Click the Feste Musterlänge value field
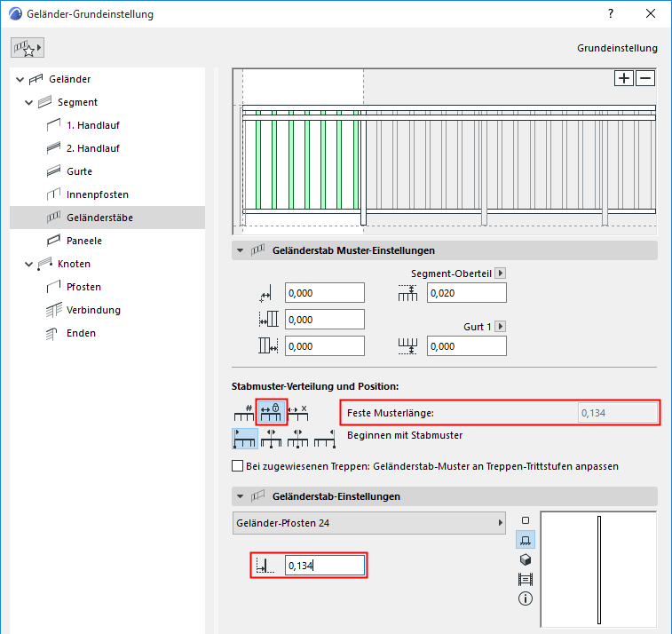The image size is (672, 634). point(617,413)
